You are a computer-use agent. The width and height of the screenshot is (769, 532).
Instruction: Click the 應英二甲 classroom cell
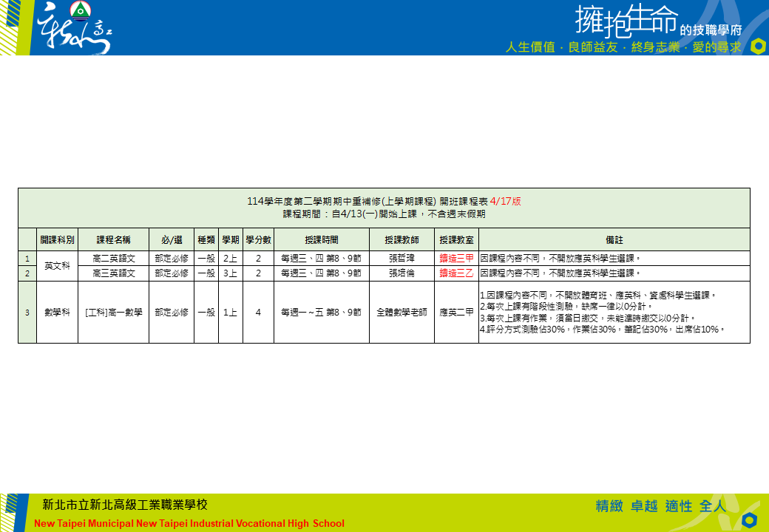pyautogui.click(x=457, y=312)
